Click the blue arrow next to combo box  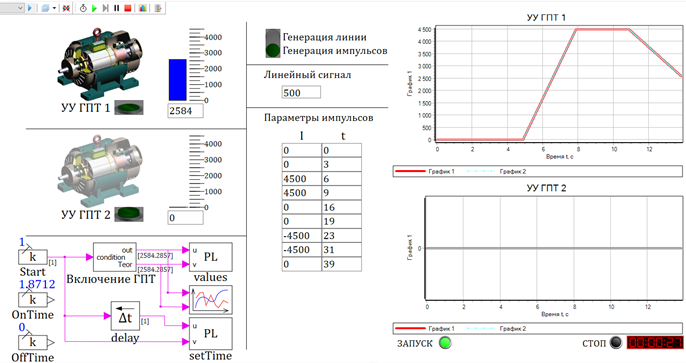[x=30, y=8]
